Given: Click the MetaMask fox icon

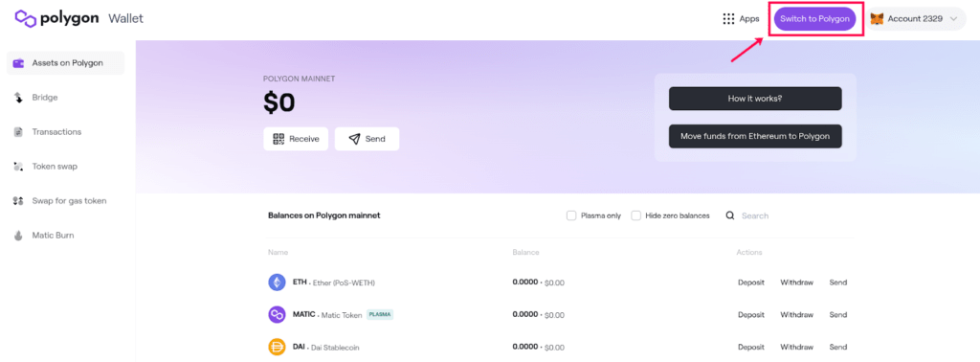Looking at the screenshot, I should coord(877,19).
